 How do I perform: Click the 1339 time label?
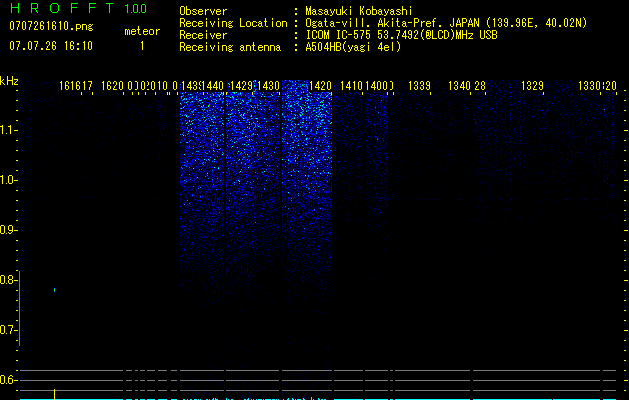[419, 86]
